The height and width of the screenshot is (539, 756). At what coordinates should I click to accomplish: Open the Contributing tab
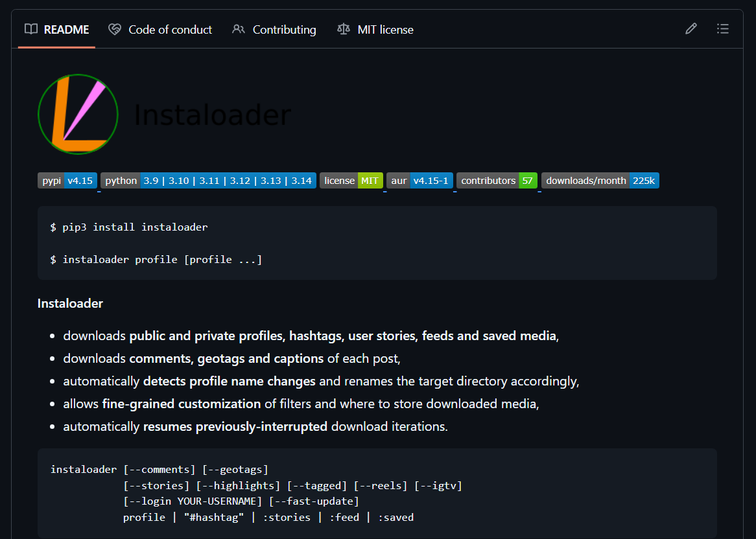point(274,29)
